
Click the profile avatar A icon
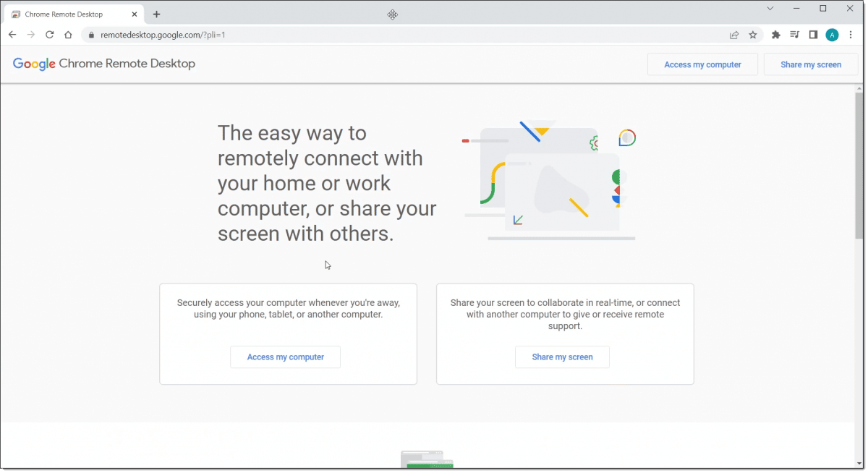tap(832, 34)
